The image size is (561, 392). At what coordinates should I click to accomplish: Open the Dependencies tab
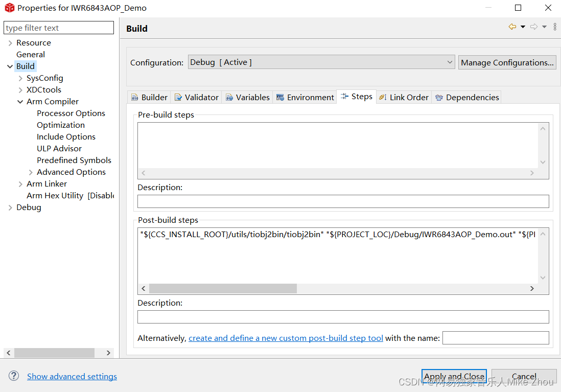tap(466, 98)
